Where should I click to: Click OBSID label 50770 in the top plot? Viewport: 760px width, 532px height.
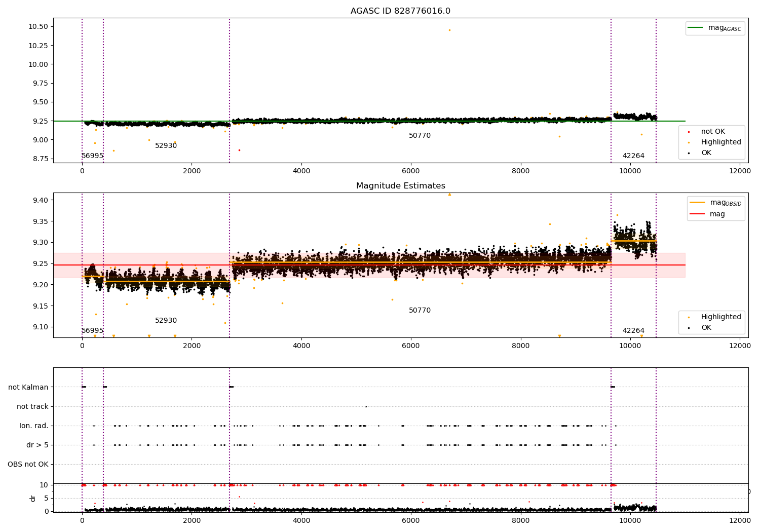[x=420, y=136]
